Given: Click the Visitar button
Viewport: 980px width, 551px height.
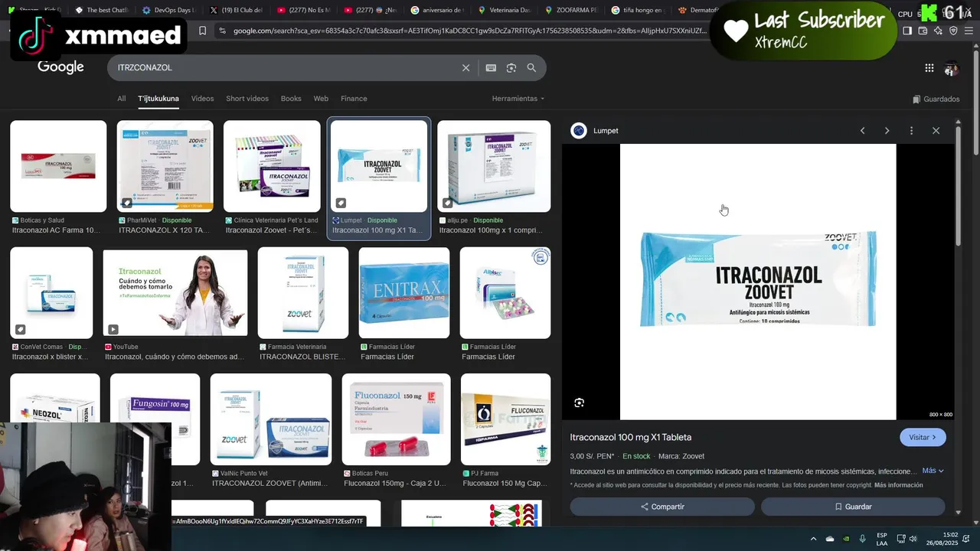Looking at the screenshot, I should pyautogui.click(x=923, y=437).
